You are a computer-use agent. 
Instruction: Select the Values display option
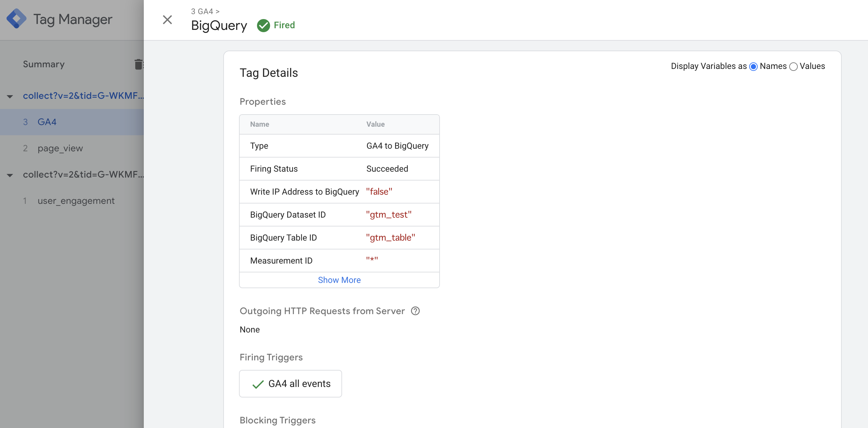pos(793,67)
